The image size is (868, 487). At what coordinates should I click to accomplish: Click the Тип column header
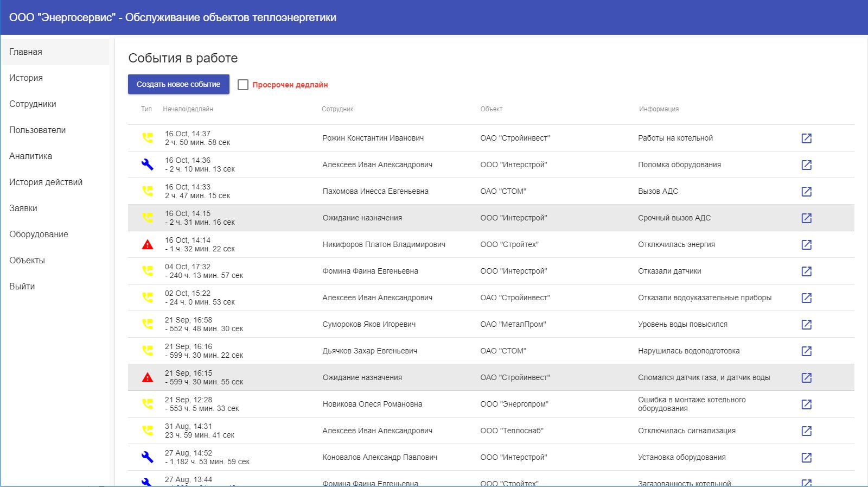146,109
